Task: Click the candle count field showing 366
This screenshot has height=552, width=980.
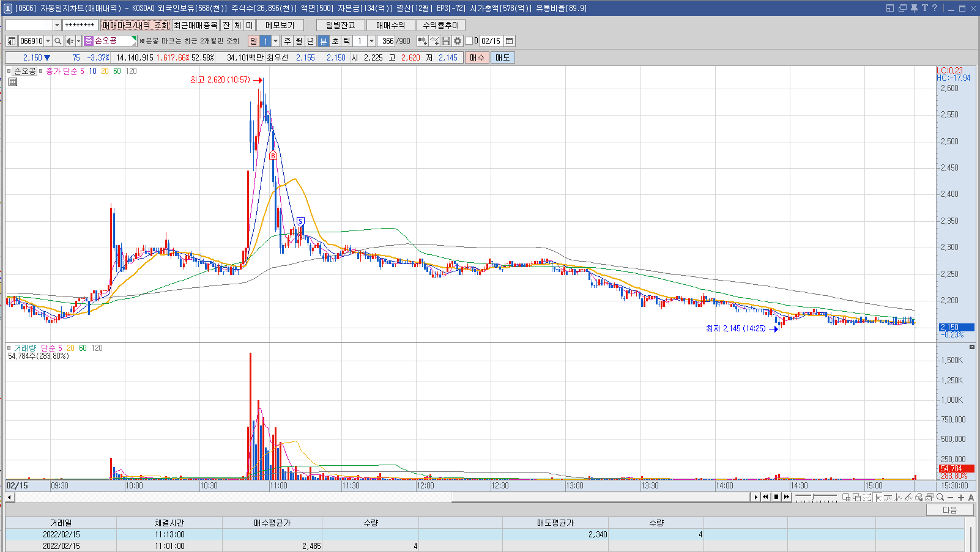Action: pyautogui.click(x=386, y=41)
